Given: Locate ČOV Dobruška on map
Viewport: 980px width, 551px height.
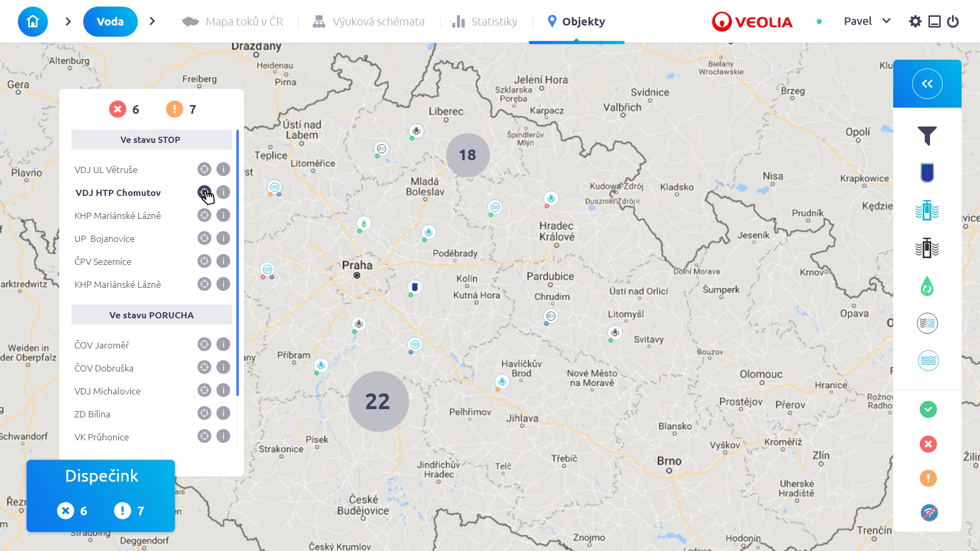Looking at the screenshot, I should point(204,367).
